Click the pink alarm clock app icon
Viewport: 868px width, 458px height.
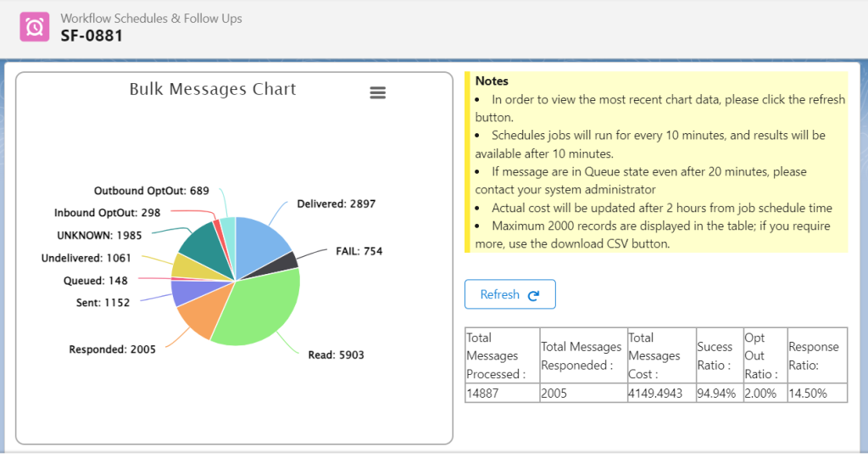tap(35, 27)
